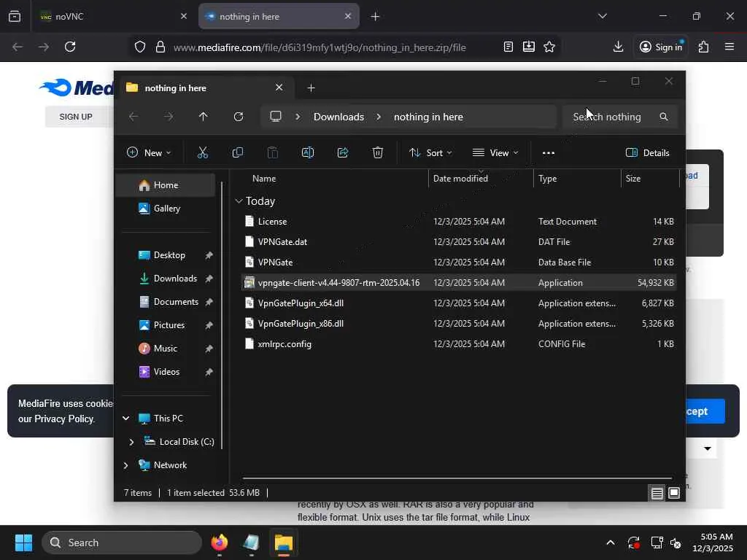Switch to large thumbnails view icon
Image resolution: width=747 pixels, height=560 pixels.
pyautogui.click(x=673, y=493)
